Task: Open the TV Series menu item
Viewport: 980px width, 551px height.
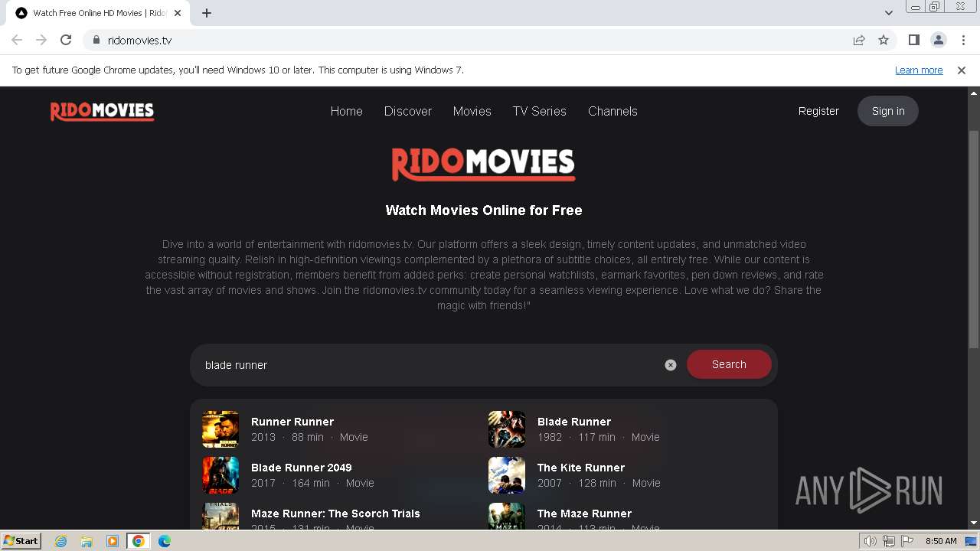Action: 540,111
